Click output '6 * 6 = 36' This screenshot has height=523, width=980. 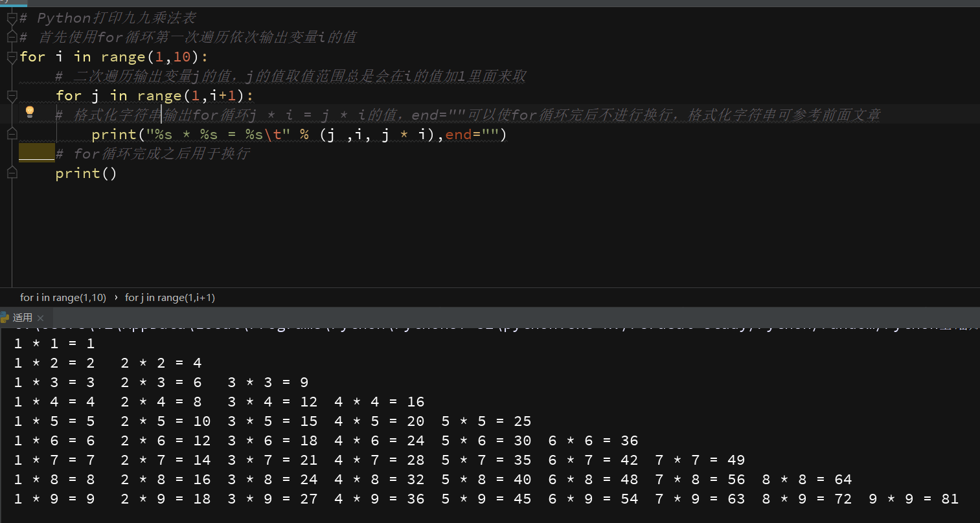pos(593,441)
